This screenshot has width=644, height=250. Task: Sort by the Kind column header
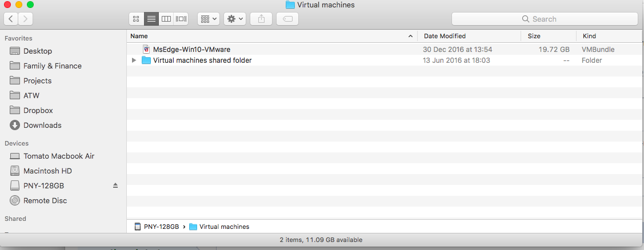(x=609, y=36)
